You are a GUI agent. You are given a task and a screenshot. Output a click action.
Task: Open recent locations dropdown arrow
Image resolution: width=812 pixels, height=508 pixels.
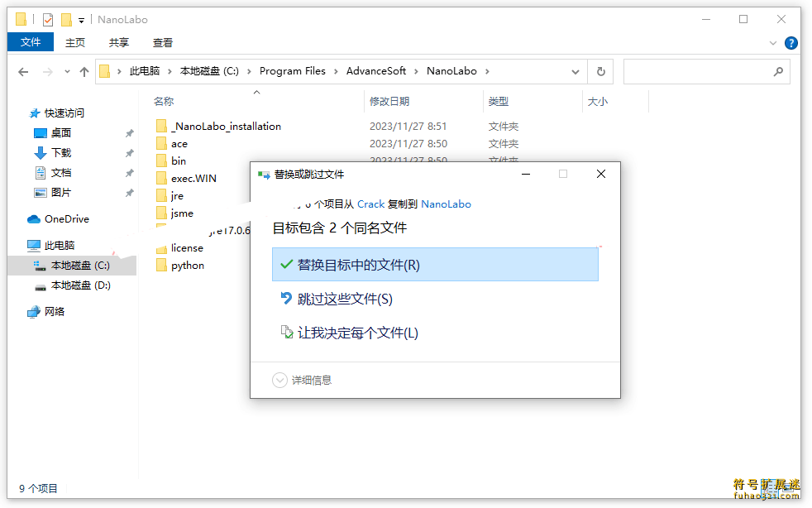(x=67, y=72)
